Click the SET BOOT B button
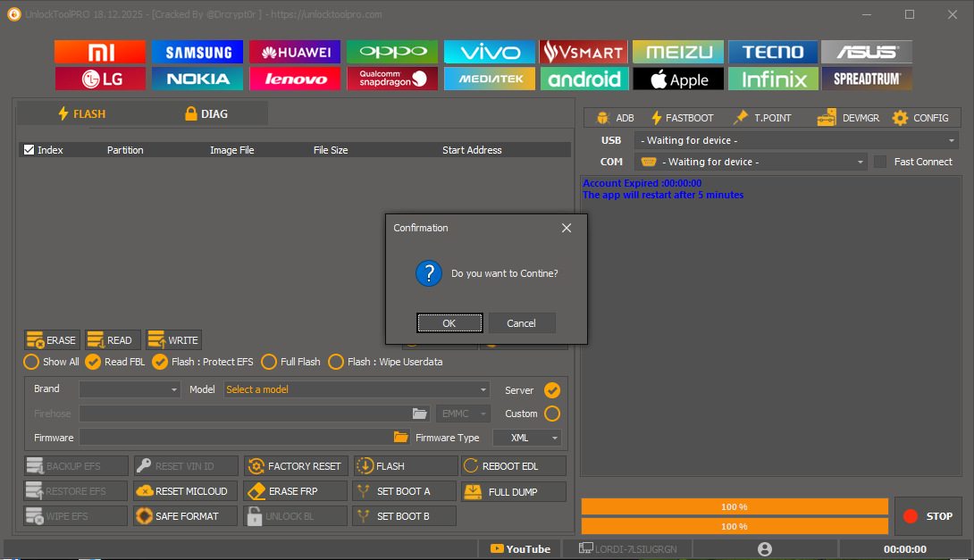 tap(405, 516)
